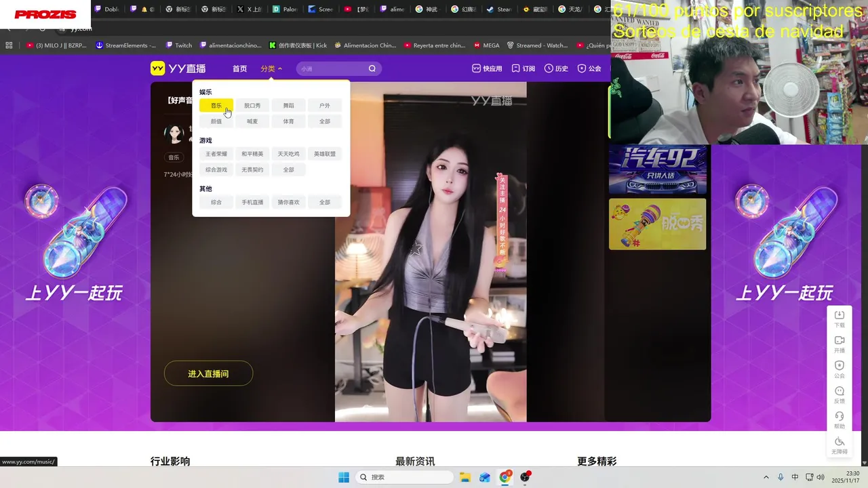Open the Kick 创作者仪表板 bookmark
868x488 pixels.
(x=298, y=45)
